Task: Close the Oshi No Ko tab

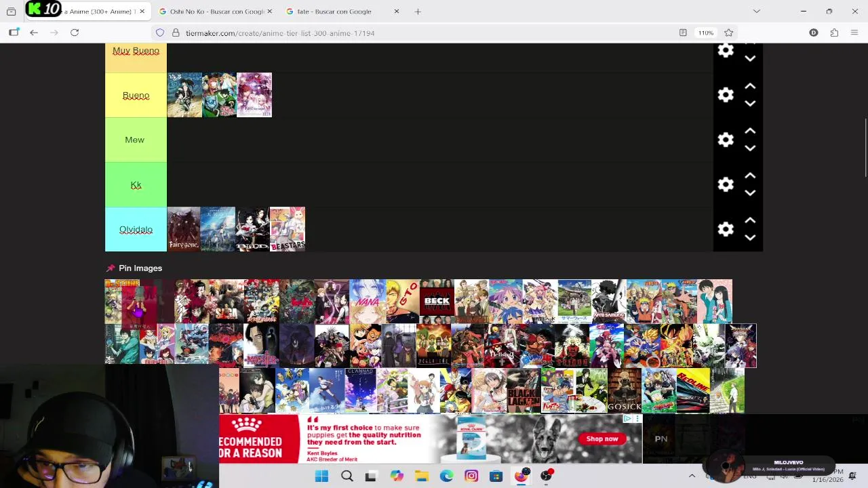Action: [x=269, y=12]
